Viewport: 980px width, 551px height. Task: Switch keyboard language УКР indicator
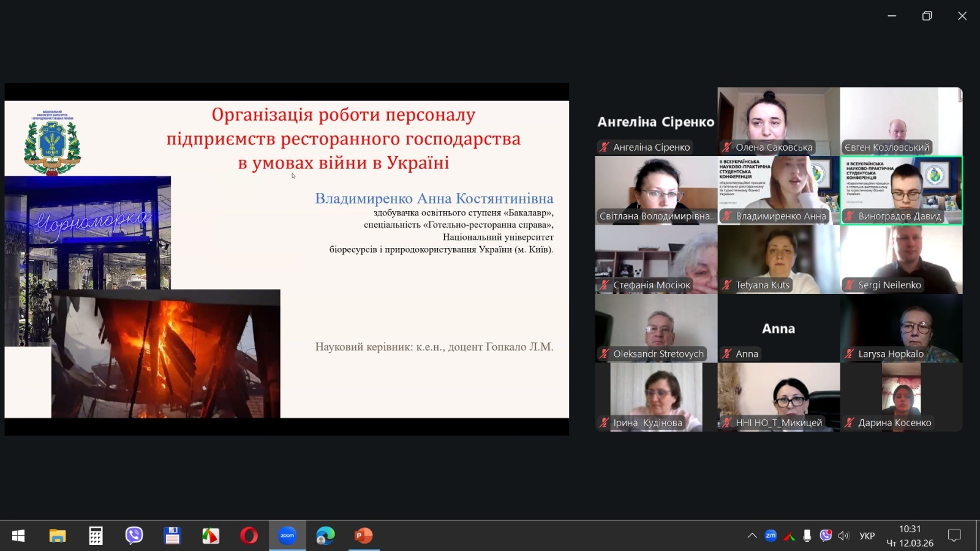pyautogui.click(x=867, y=536)
